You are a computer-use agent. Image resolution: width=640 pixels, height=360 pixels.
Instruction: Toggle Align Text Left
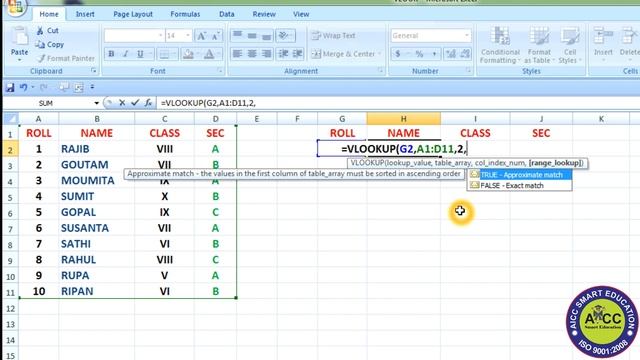point(237,54)
